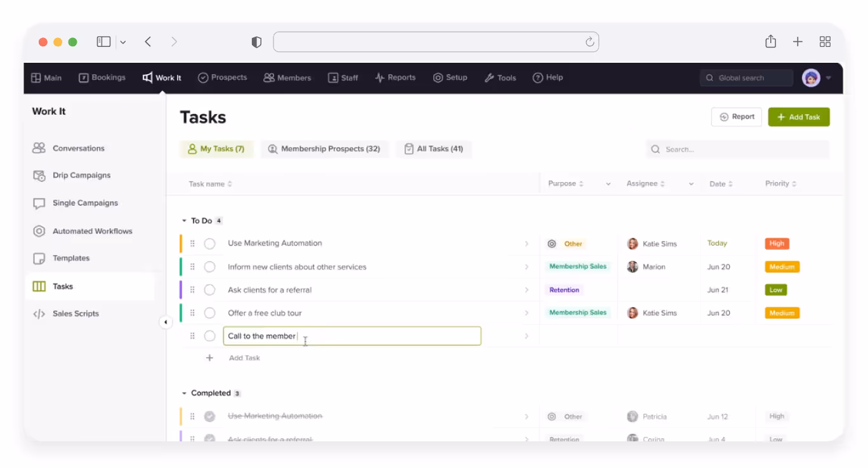Open the Tools menu
Screen dimensions: 868x468
pyautogui.click(x=500, y=78)
